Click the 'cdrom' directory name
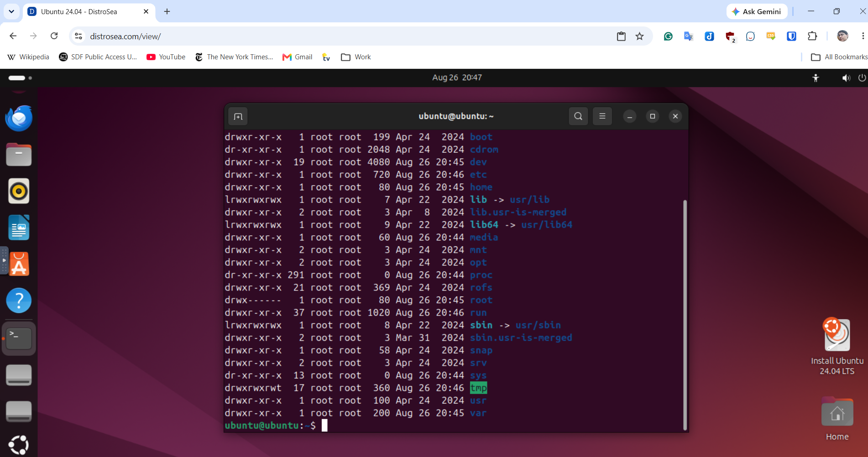Viewport: 868px width, 457px height. tap(484, 150)
